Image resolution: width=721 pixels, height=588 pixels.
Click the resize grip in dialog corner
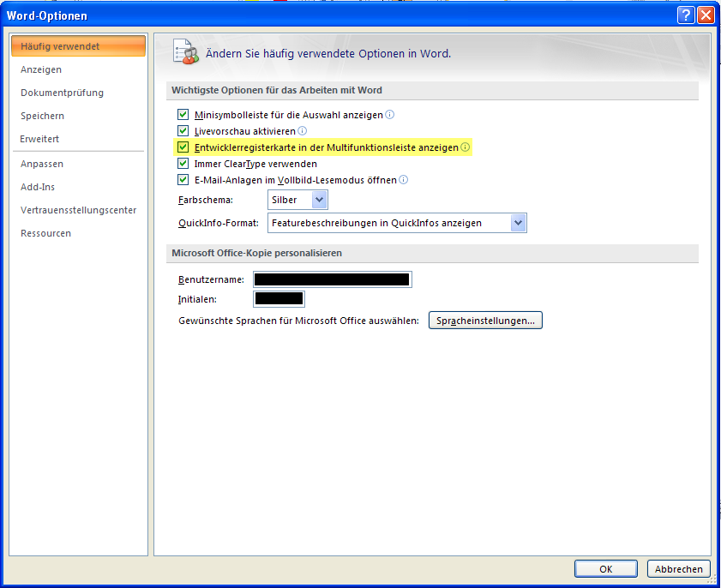tap(712, 579)
